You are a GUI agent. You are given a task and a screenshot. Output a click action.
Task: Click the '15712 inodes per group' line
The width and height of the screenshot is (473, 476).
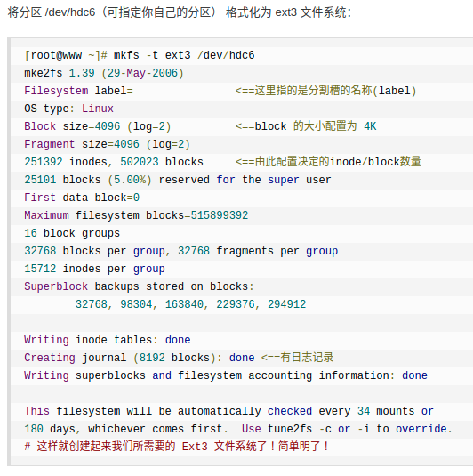(x=94, y=269)
